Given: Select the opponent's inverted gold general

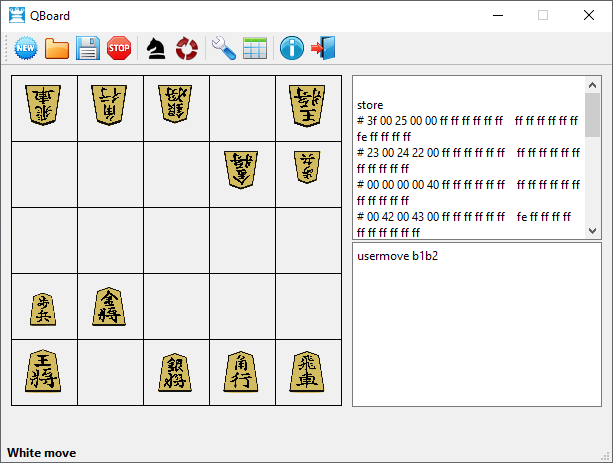Looking at the screenshot, I should 241,170.
